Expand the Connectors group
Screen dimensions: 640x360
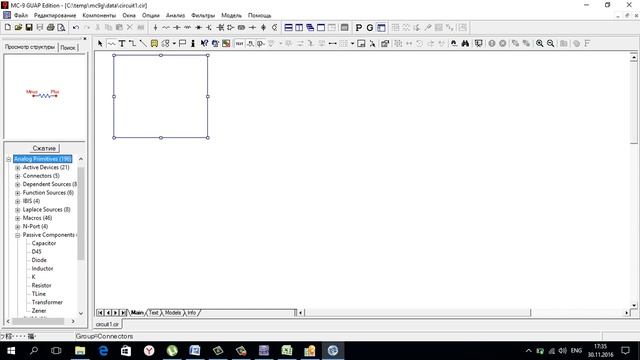click(18, 176)
